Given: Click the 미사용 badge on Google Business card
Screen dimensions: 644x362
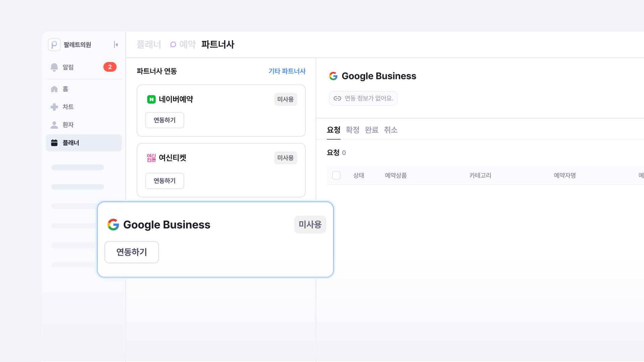Looking at the screenshot, I should click(x=310, y=225).
